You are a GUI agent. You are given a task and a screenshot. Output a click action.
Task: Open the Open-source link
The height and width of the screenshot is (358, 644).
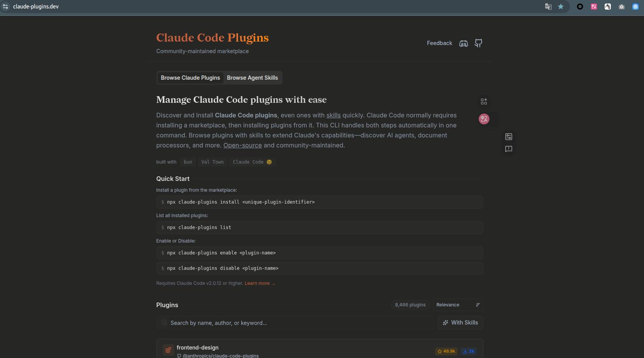(242, 146)
